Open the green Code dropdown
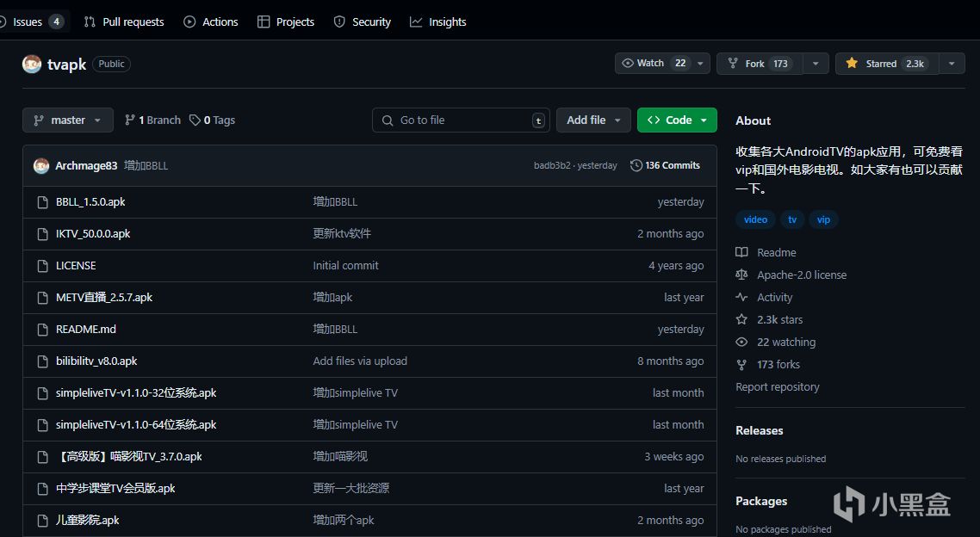 pyautogui.click(x=677, y=120)
